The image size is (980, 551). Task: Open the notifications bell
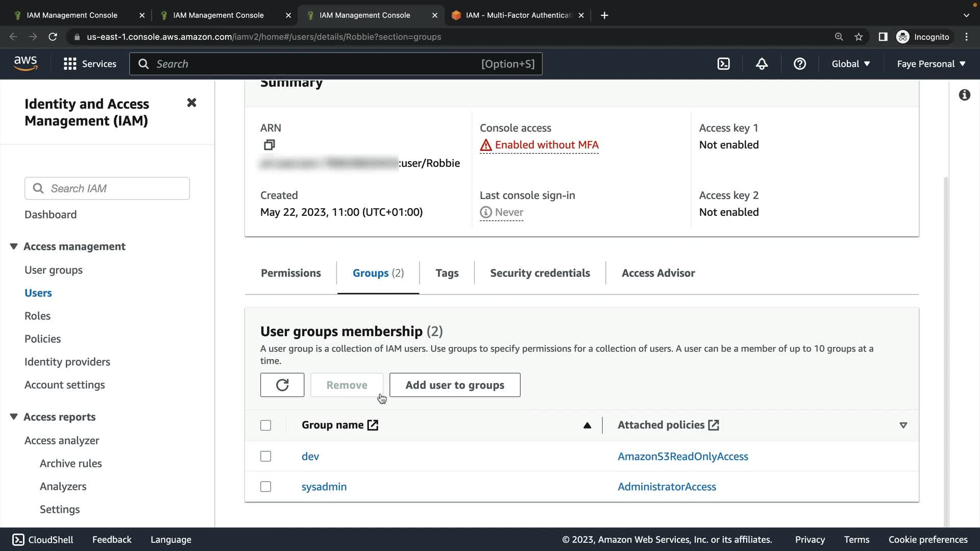click(762, 64)
